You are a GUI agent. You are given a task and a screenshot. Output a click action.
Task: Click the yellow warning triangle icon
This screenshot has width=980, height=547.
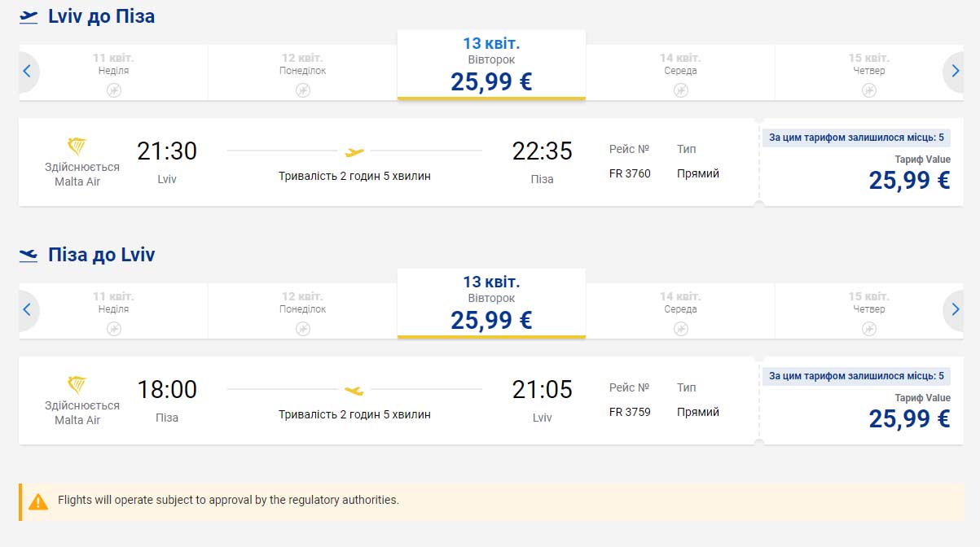(38, 501)
